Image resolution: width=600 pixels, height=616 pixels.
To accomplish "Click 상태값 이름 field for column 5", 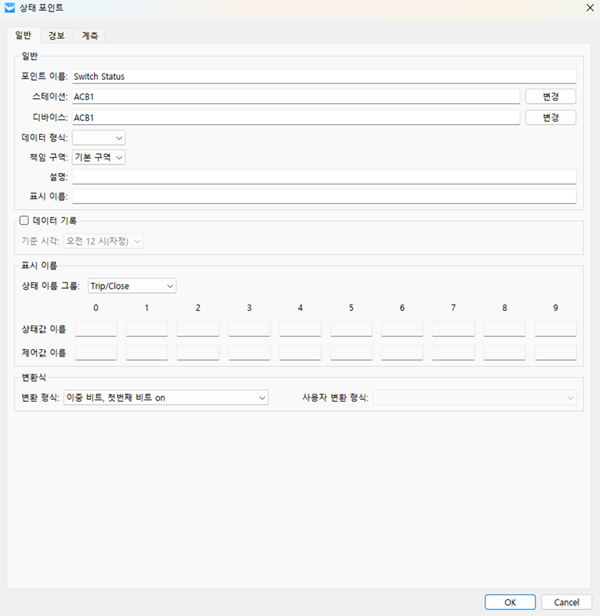I will click(x=351, y=329).
